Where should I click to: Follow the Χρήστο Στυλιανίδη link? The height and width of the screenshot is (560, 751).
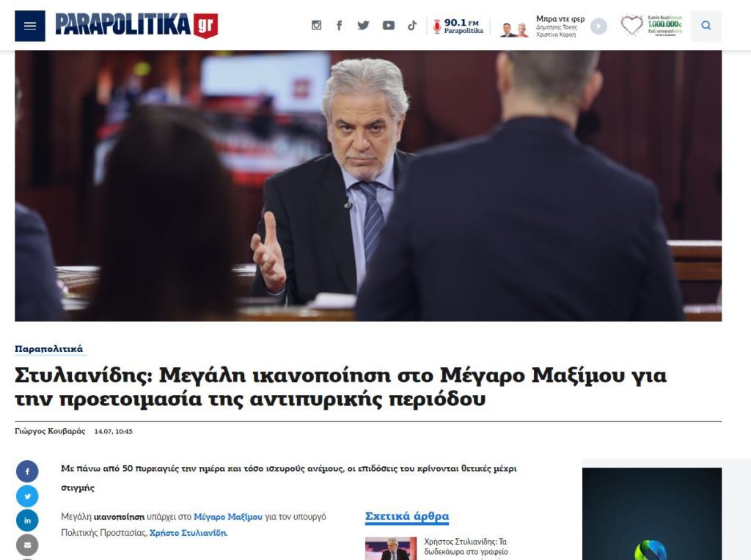[x=188, y=533]
